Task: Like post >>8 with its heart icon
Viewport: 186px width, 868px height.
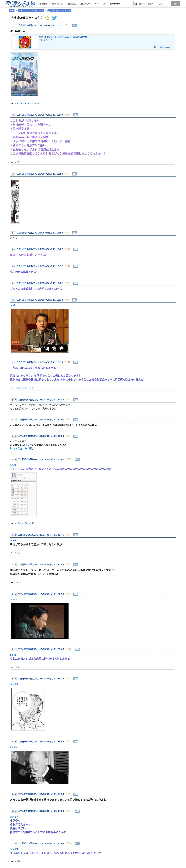Action: click(66, 300)
